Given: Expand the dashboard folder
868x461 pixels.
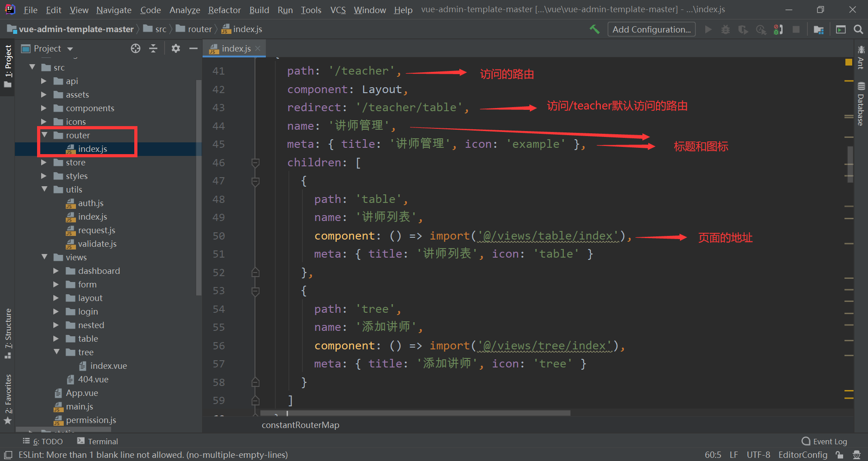Looking at the screenshot, I should (x=56, y=271).
